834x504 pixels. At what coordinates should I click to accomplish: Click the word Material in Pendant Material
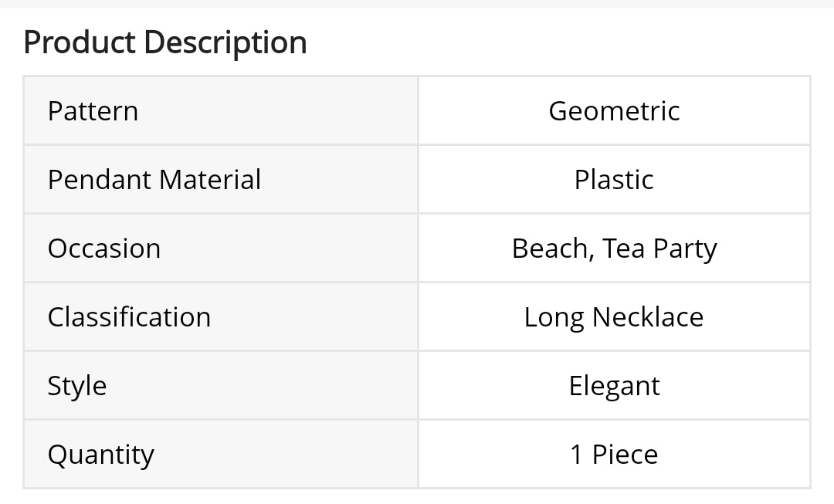click(209, 180)
